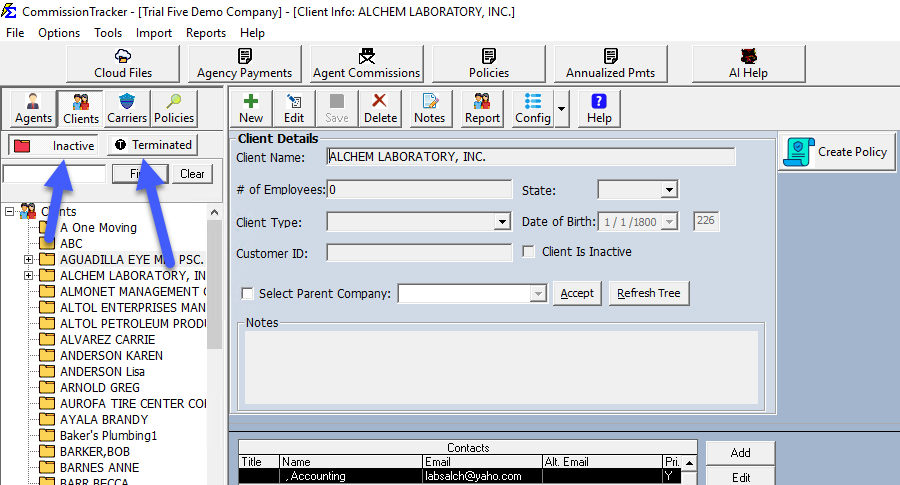Edit the current client

294,108
